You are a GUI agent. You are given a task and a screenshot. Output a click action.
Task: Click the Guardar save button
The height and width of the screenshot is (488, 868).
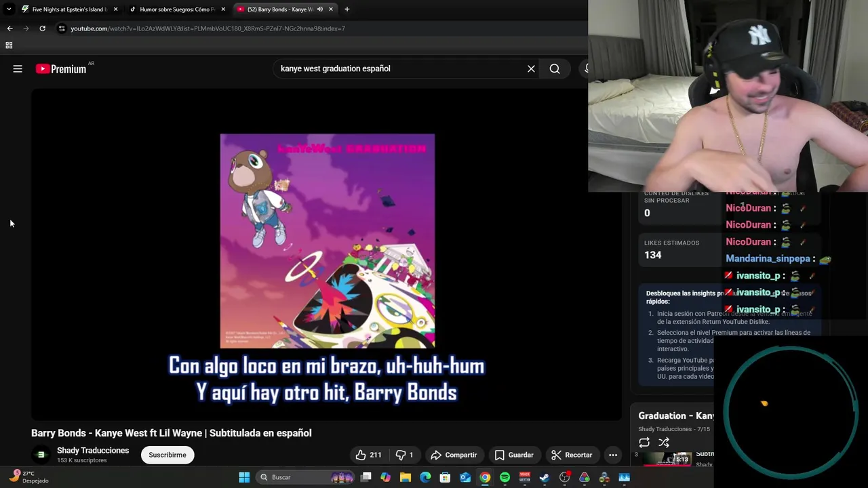pyautogui.click(x=514, y=455)
